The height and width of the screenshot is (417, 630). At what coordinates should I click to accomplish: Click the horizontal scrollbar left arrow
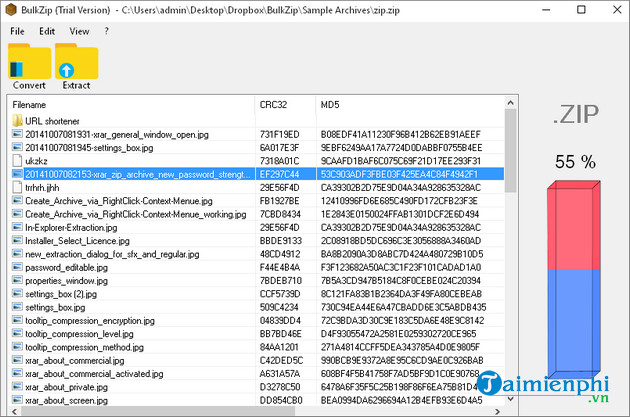tap(14, 411)
